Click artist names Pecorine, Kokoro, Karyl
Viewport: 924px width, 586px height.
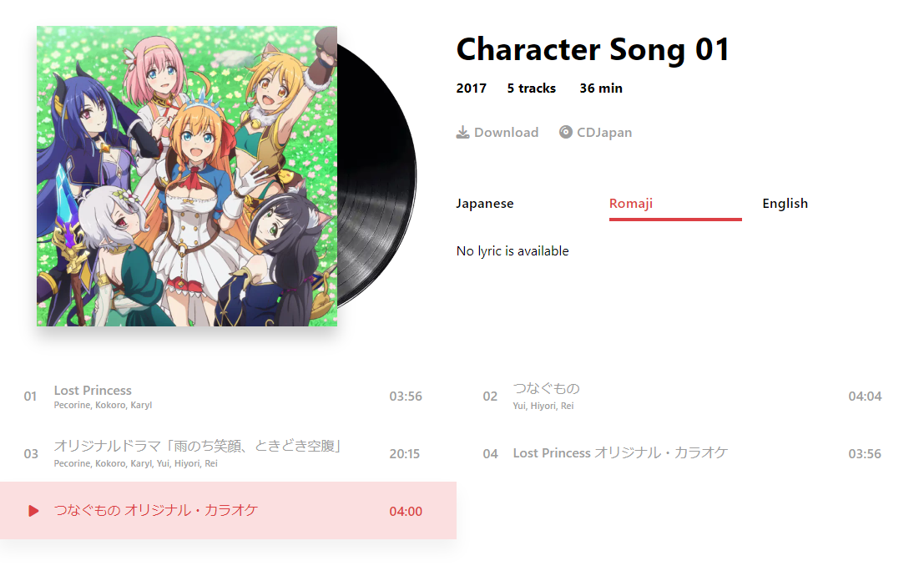pyautogui.click(x=104, y=405)
